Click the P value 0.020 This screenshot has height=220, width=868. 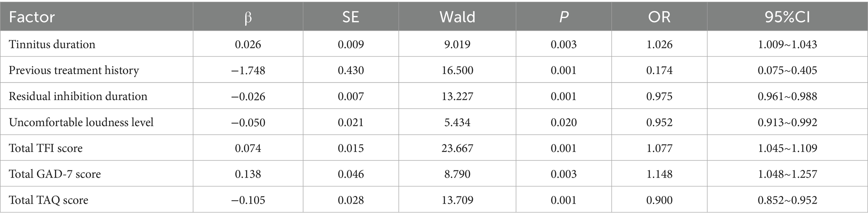(x=564, y=122)
